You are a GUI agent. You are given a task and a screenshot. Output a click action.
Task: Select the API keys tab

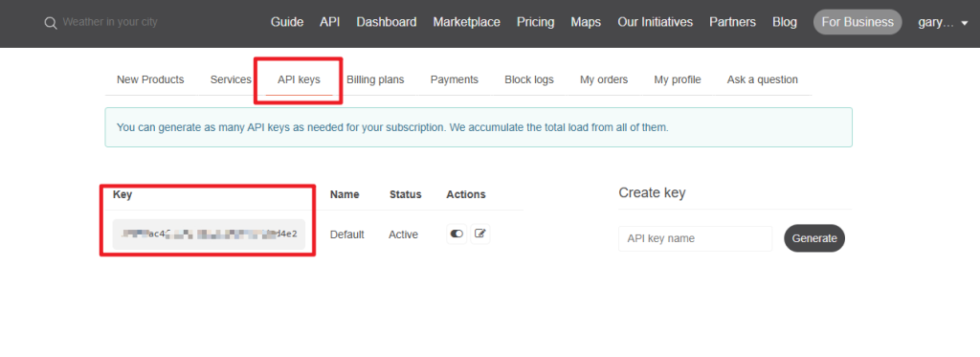299,80
